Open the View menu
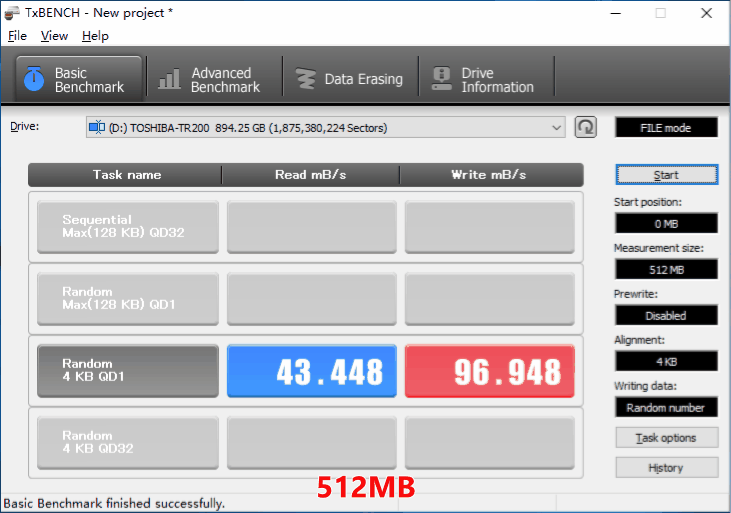Image resolution: width=731 pixels, height=513 pixels. [54, 36]
